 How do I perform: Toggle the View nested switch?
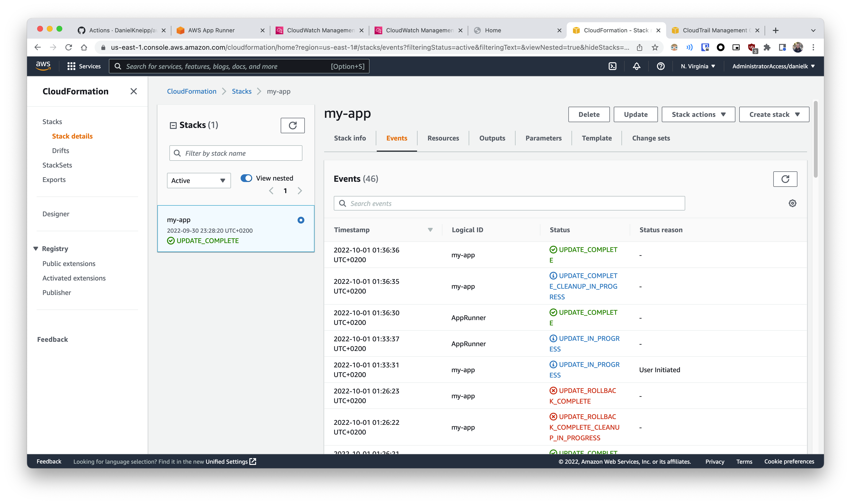pyautogui.click(x=246, y=178)
